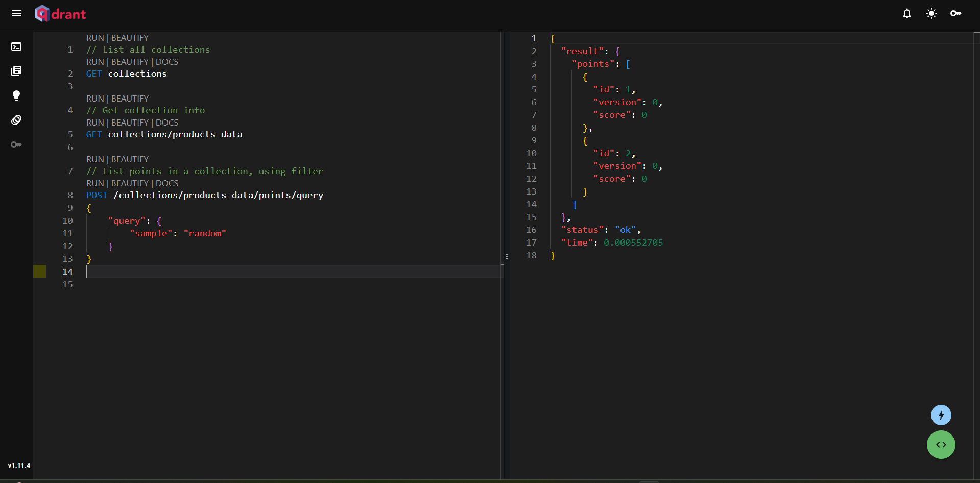Viewport: 980px width, 483px height.
Task: Open the editor options via the vertical dots
Action: [x=506, y=256]
